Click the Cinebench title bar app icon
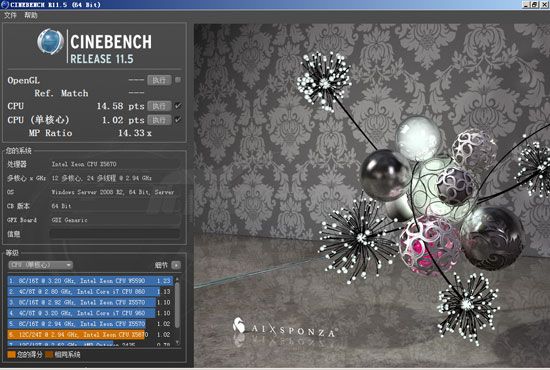 tap(4, 4)
